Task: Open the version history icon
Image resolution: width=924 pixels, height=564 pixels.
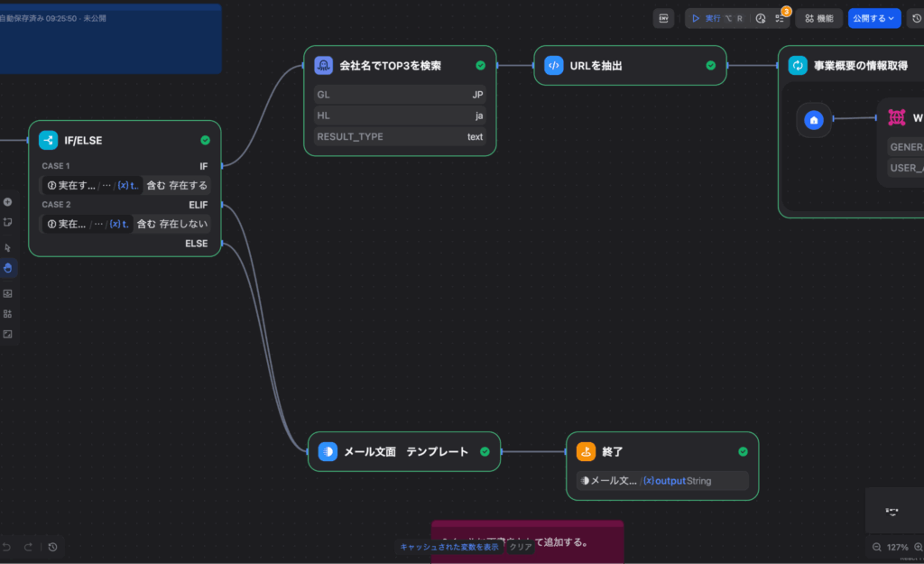Action: (x=917, y=18)
